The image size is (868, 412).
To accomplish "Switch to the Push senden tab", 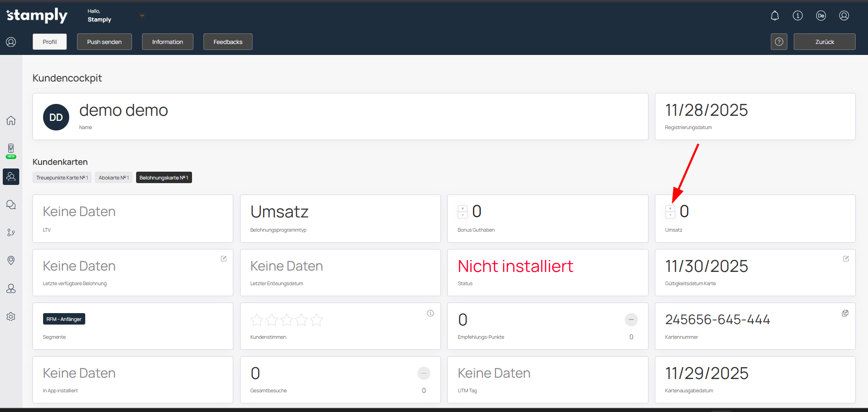I will click(104, 42).
